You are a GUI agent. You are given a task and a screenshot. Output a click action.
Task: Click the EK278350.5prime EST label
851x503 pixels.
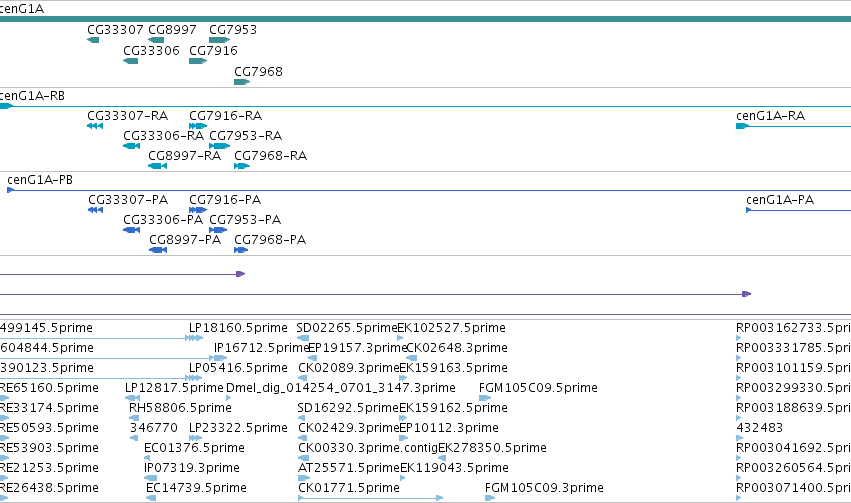pyautogui.click(x=492, y=448)
